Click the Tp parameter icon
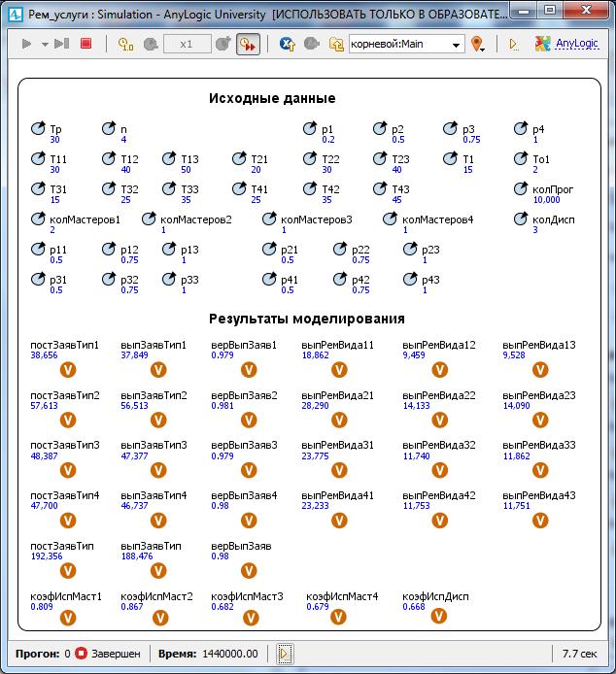The height and width of the screenshot is (674, 616). 38,128
